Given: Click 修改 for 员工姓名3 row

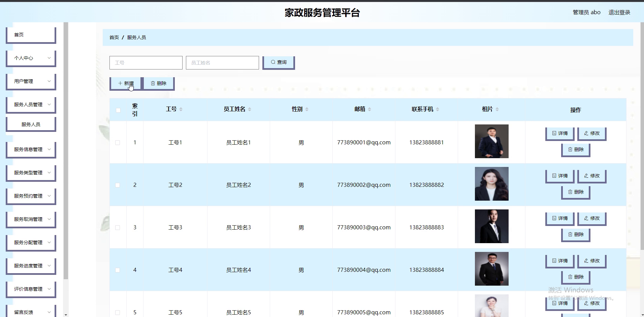Looking at the screenshot, I should (x=592, y=219).
